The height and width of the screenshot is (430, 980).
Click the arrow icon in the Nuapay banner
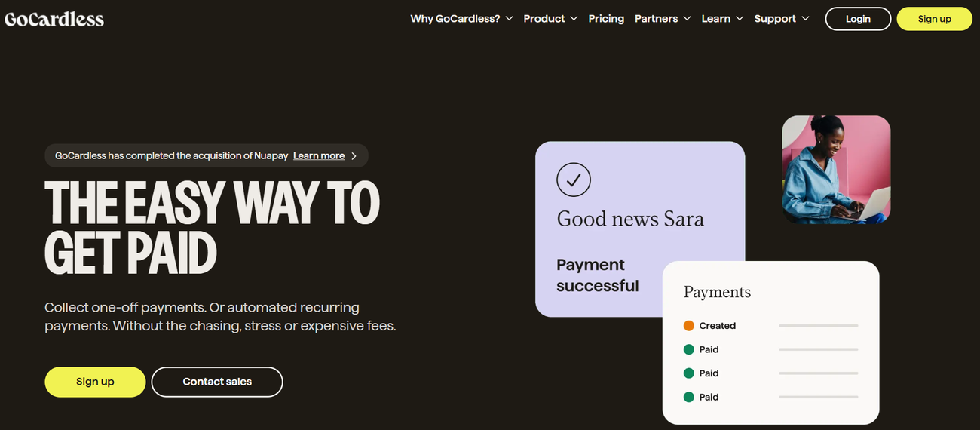[x=354, y=156]
